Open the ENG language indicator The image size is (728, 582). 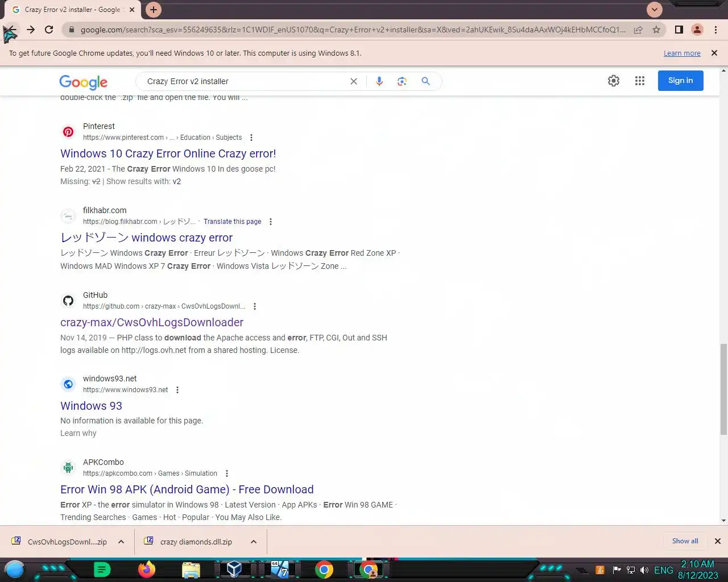(663, 570)
